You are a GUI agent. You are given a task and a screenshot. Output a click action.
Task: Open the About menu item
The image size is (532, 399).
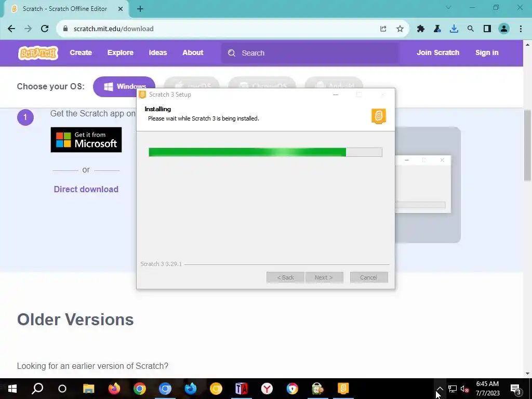[x=193, y=52]
